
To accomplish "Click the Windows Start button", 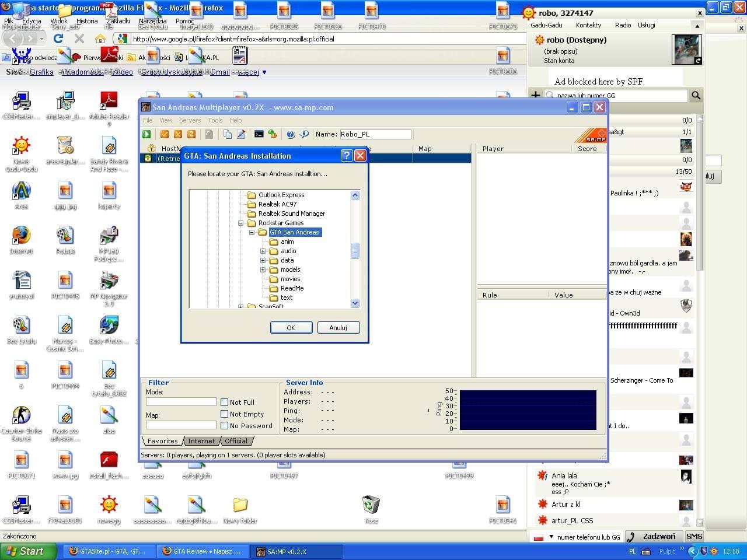I will 28,551.
